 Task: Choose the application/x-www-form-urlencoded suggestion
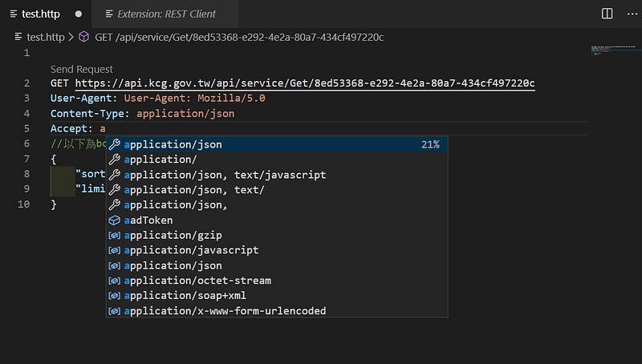click(225, 311)
